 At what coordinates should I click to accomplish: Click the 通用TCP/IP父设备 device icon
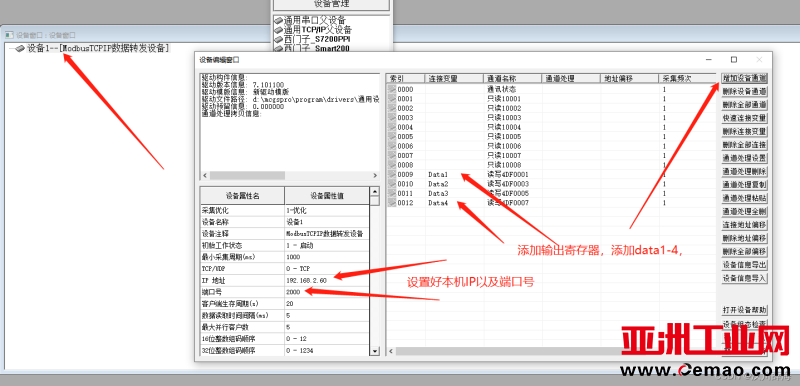pyautogui.click(x=279, y=30)
